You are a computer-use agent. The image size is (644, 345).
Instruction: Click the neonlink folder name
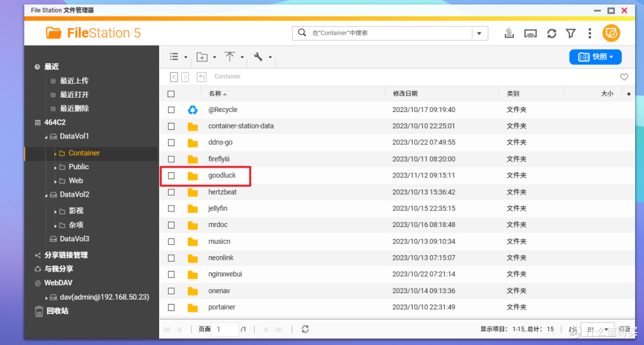point(221,258)
